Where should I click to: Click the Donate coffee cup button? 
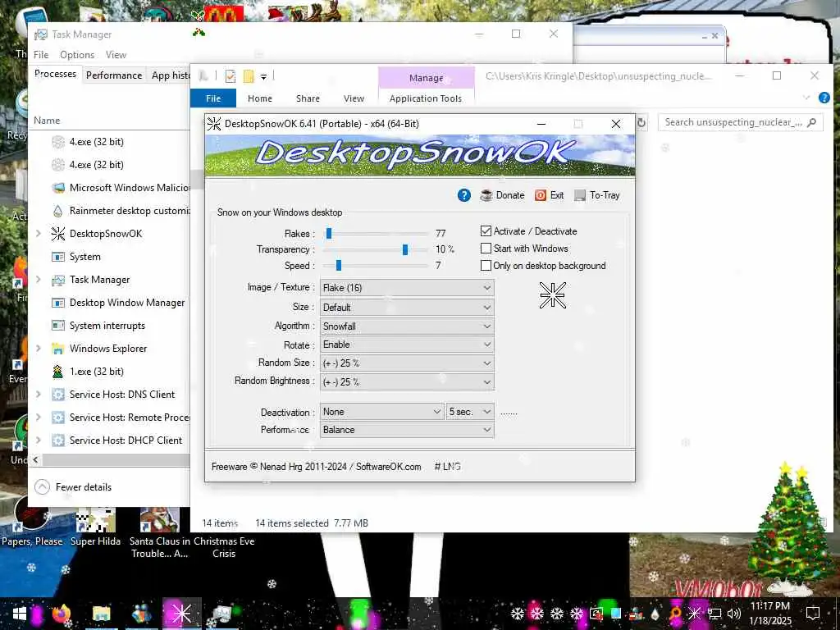[502, 195]
